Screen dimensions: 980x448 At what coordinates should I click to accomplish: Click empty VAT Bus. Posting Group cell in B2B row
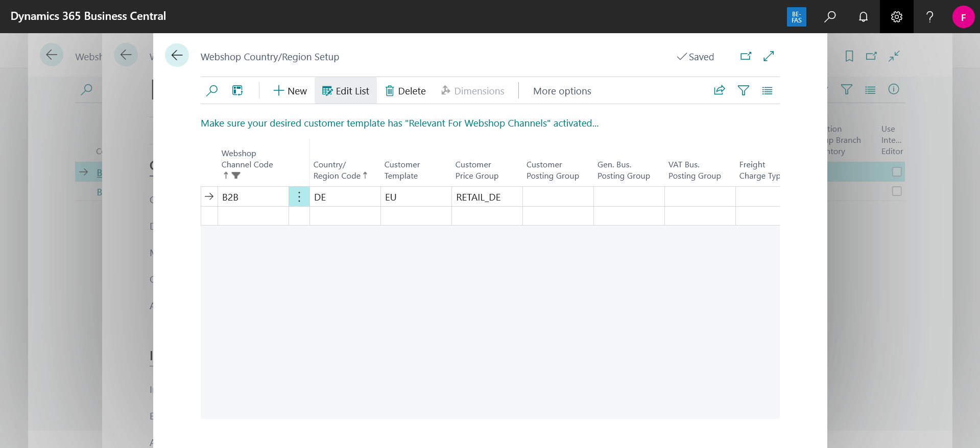pyautogui.click(x=700, y=197)
